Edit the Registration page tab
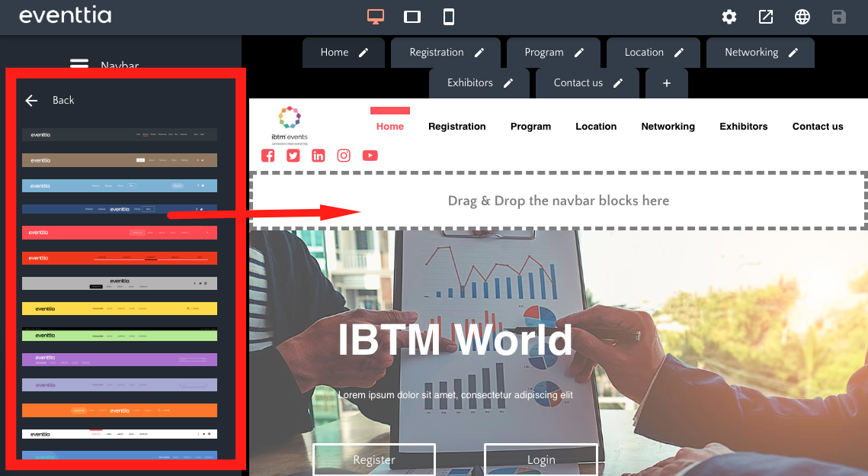 [x=479, y=53]
